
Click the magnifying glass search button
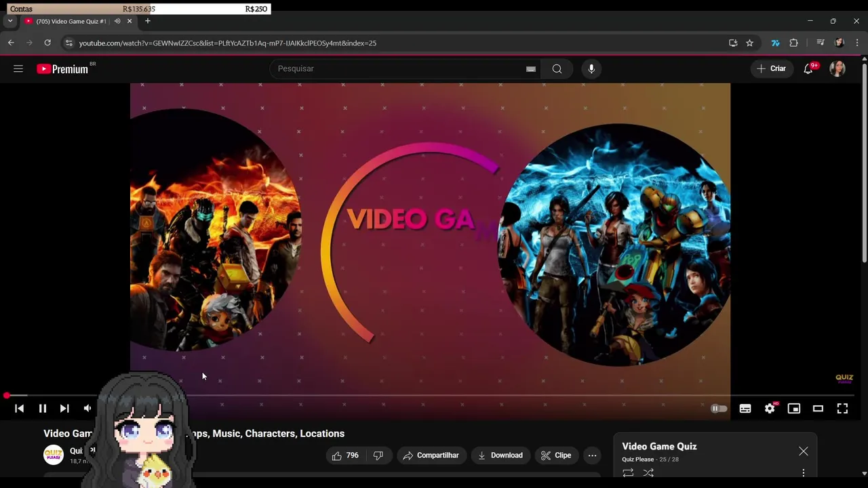point(557,68)
